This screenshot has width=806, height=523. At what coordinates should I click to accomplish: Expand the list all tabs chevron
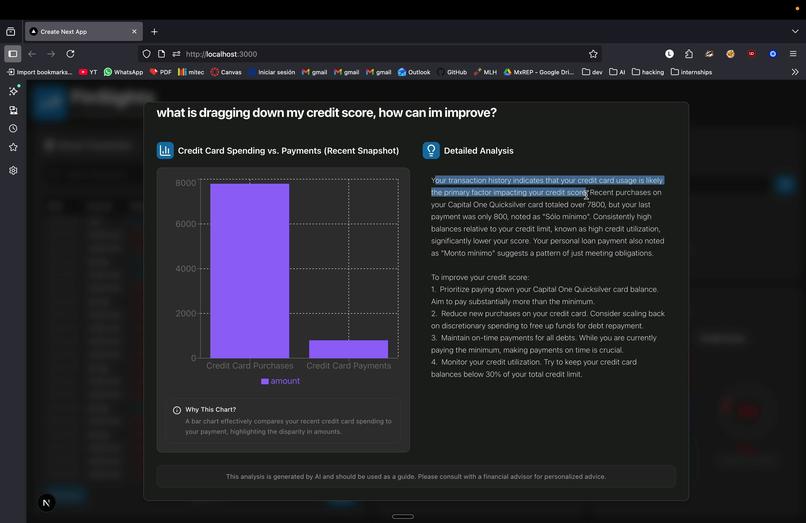click(795, 32)
